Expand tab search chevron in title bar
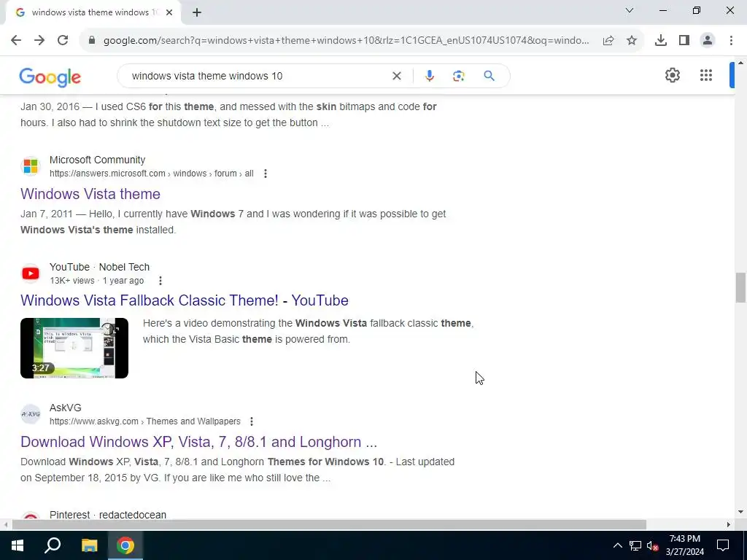Screen dimensions: 747x560 [x=630, y=10]
